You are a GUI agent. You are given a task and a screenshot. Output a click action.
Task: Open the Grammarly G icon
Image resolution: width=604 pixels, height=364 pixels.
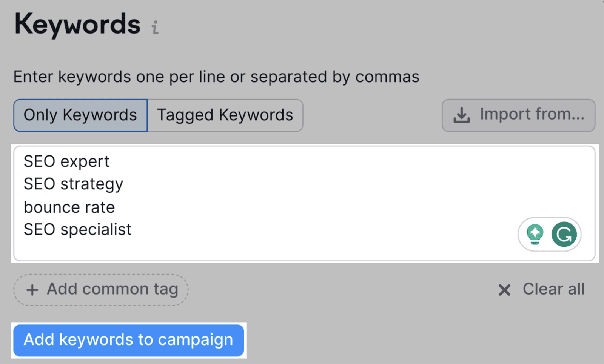coord(564,234)
